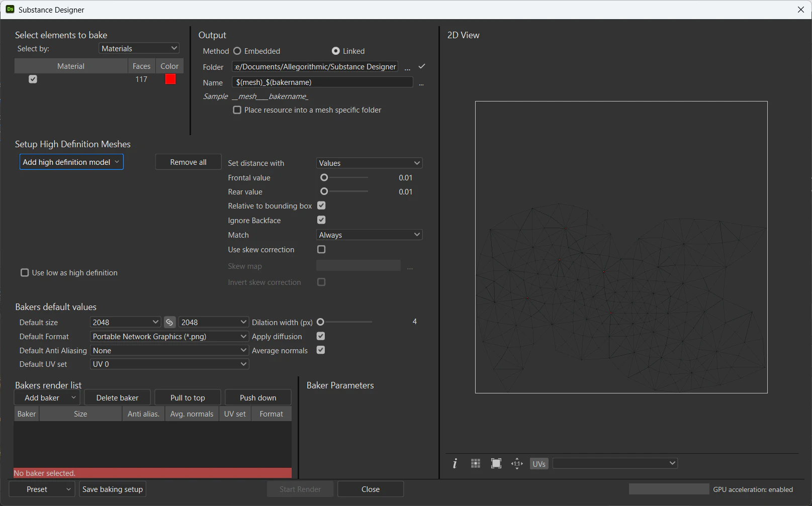The height and width of the screenshot is (506, 812).
Task: Open the Match Always dropdown
Action: click(370, 235)
